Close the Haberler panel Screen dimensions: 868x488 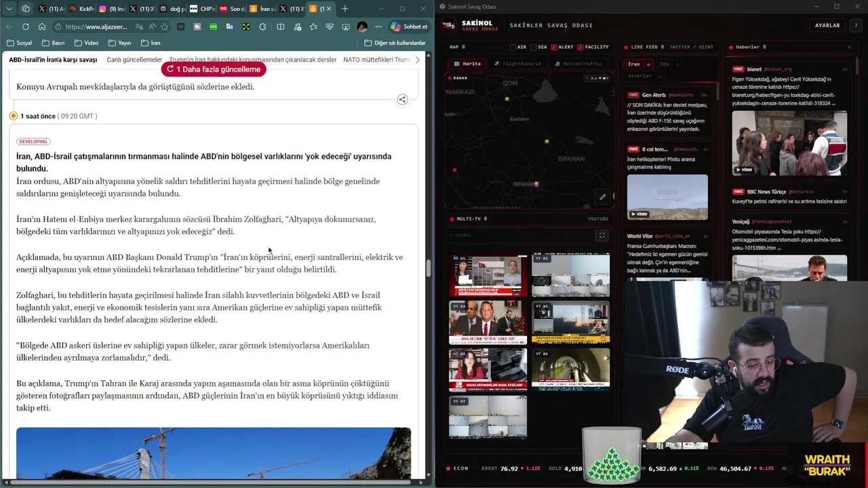[x=849, y=47]
